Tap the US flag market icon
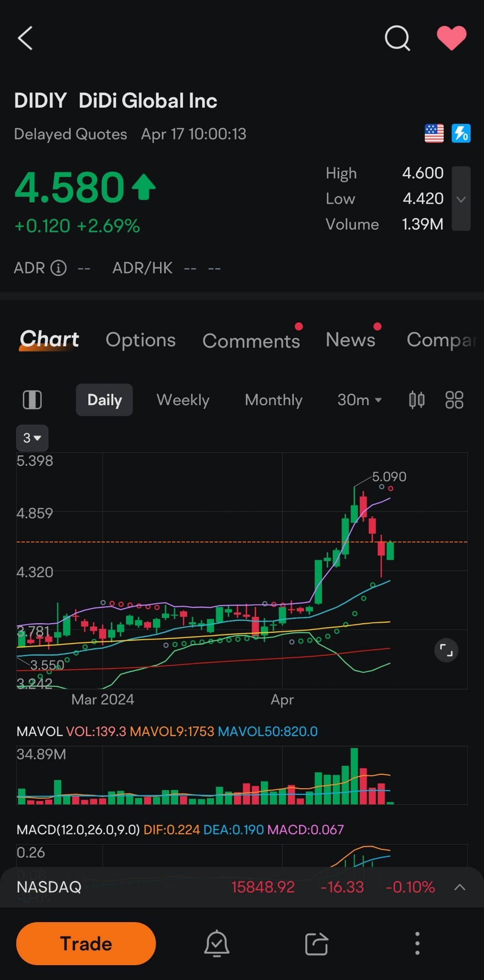Image resolution: width=484 pixels, height=980 pixels. 434,133
